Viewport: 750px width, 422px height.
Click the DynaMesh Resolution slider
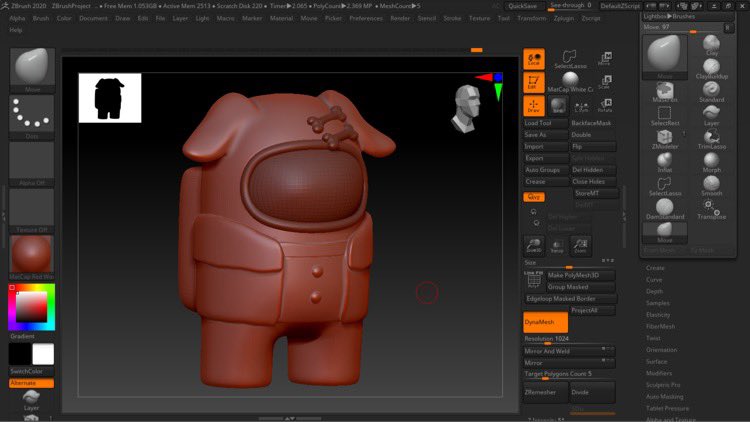[x=569, y=339]
